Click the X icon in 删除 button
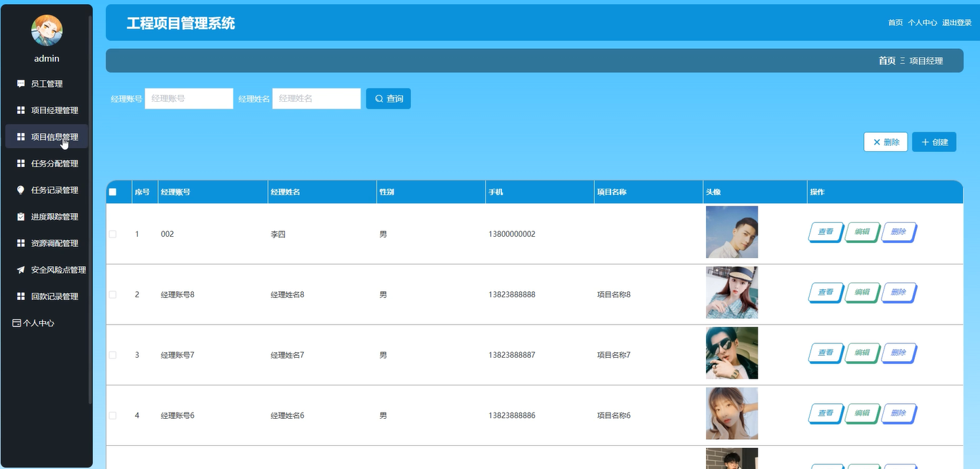Screen dimensions: 980x469 (x=877, y=143)
